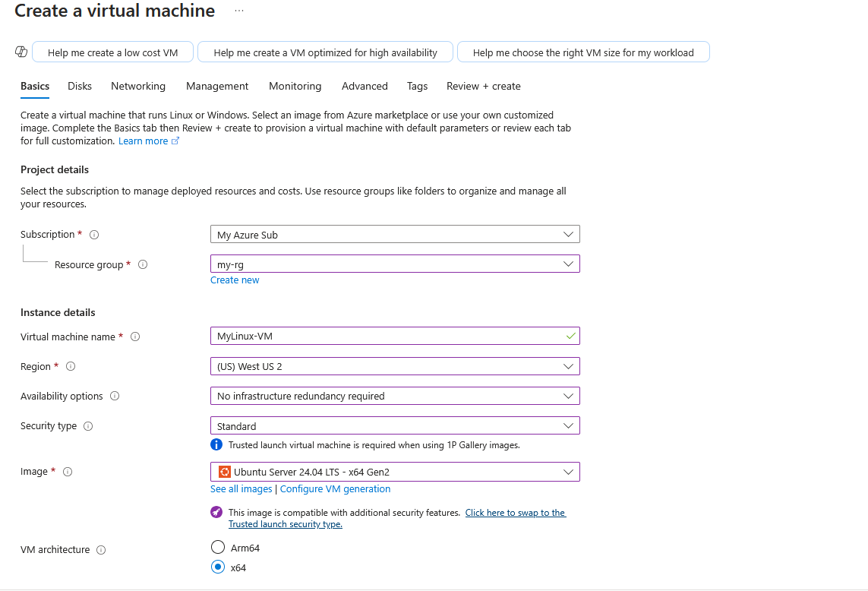Viewport: 868px width, 591px height.
Task: Click the 'Create a virtual machine' page title
Action: tap(115, 11)
